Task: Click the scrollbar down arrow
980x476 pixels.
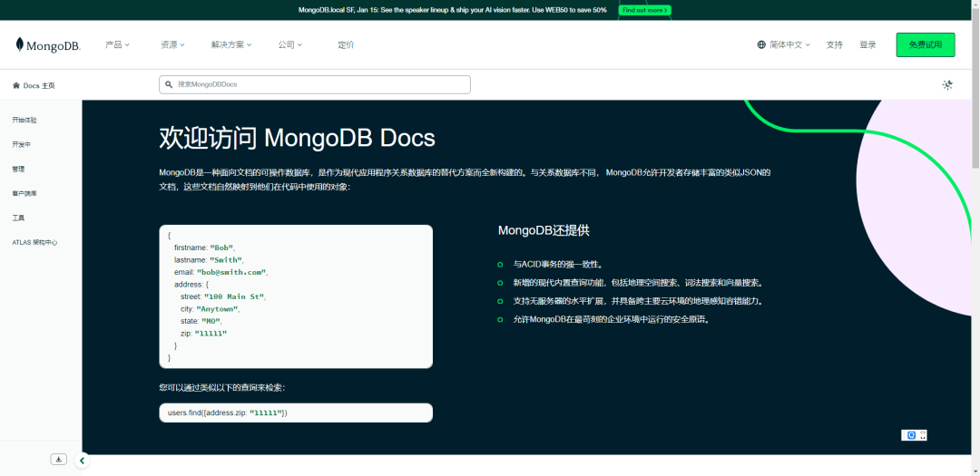Action: (x=975, y=470)
